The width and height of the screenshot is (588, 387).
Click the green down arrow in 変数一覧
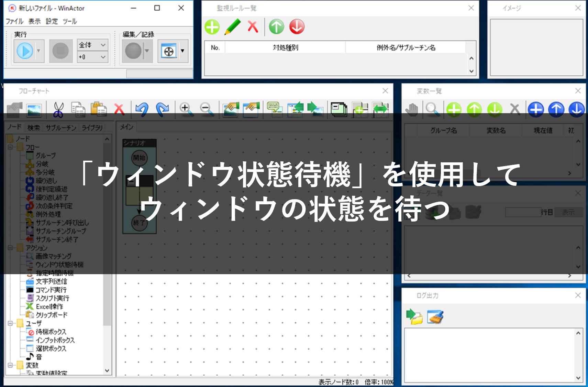tap(495, 109)
